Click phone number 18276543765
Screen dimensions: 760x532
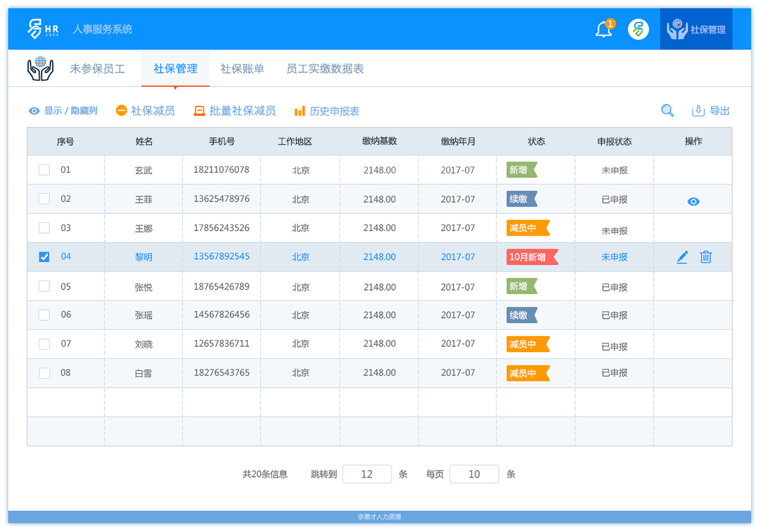pyautogui.click(x=222, y=372)
